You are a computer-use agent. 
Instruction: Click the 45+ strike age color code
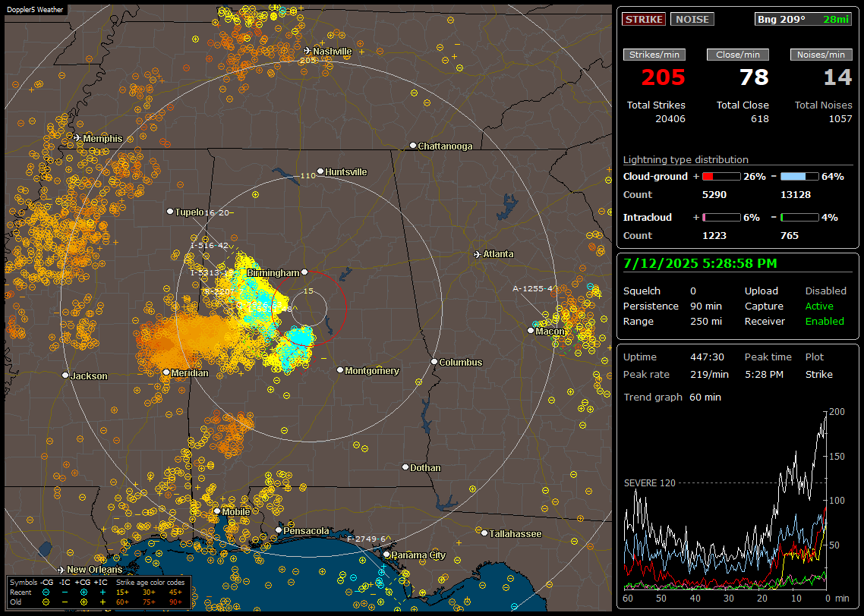point(175,592)
